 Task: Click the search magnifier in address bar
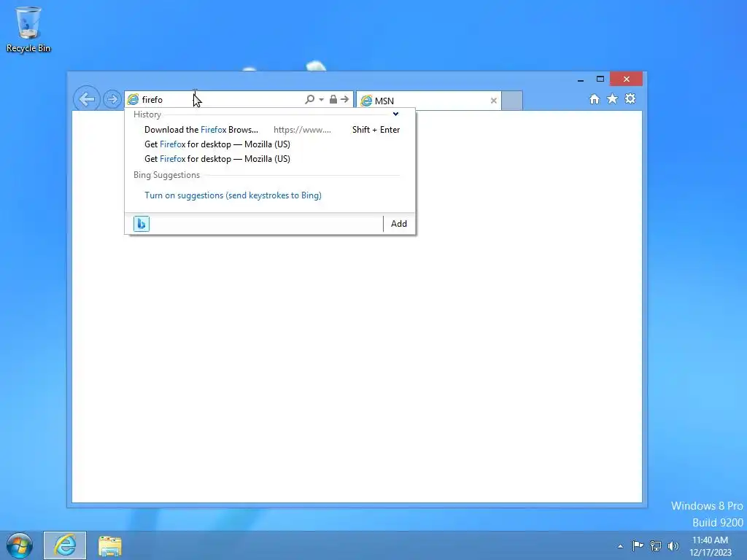[x=309, y=99]
